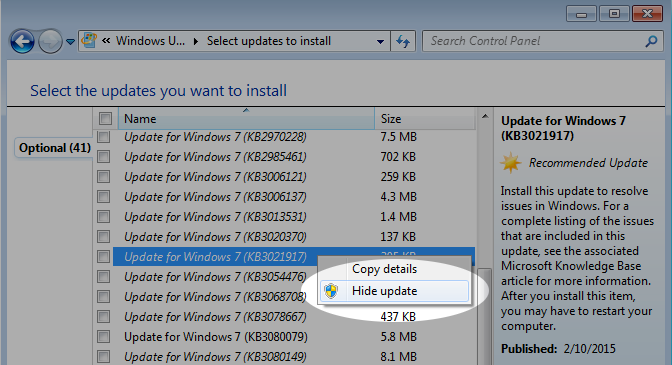
Task: Check the KB3013531 update checkbox
Action: pos(103,217)
